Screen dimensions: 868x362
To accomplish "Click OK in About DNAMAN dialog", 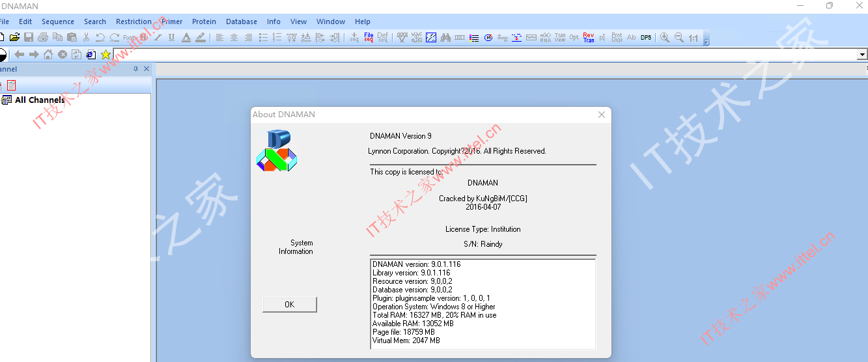I will coord(290,304).
